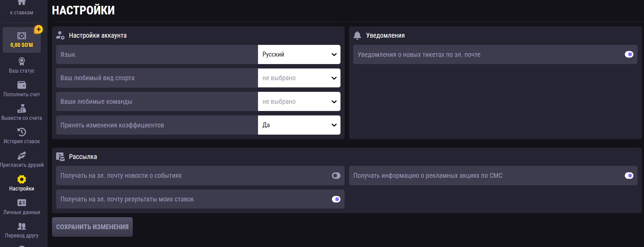Click the «Настройки аккаунта» section title
Screen dimensions: 644x247
click(x=98, y=35)
